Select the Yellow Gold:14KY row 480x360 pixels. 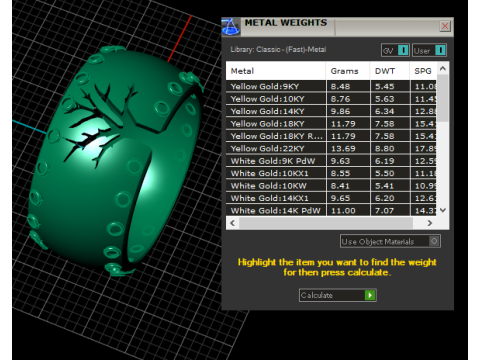tap(331, 111)
